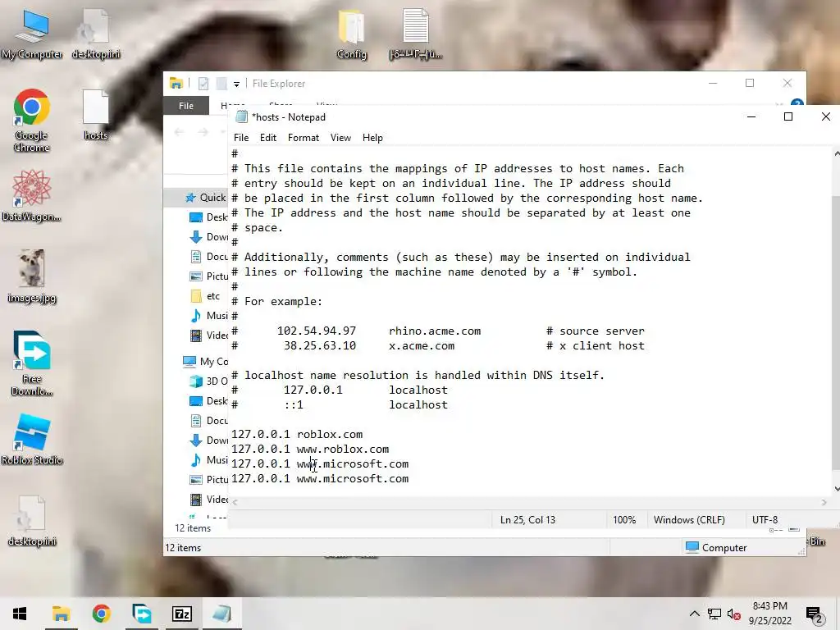This screenshot has width=840, height=630.
Task: Click the word 'rhino.acme.com' in Notepad
Action: click(435, 331)
